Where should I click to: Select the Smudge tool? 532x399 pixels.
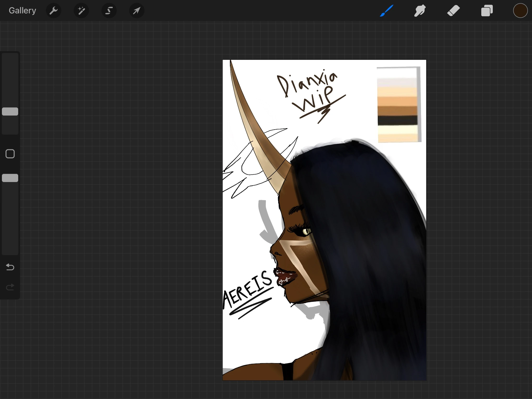[x=420, y=10]
